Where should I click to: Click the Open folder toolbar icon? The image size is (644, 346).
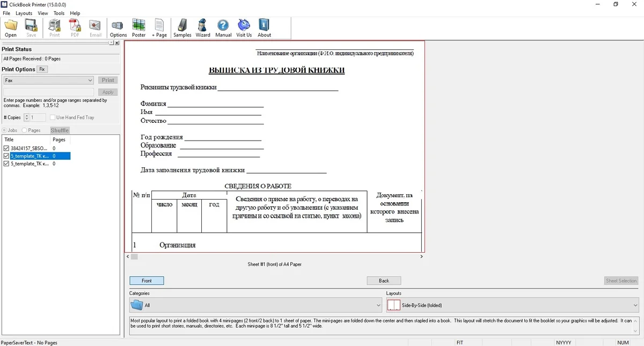[11, 25]
